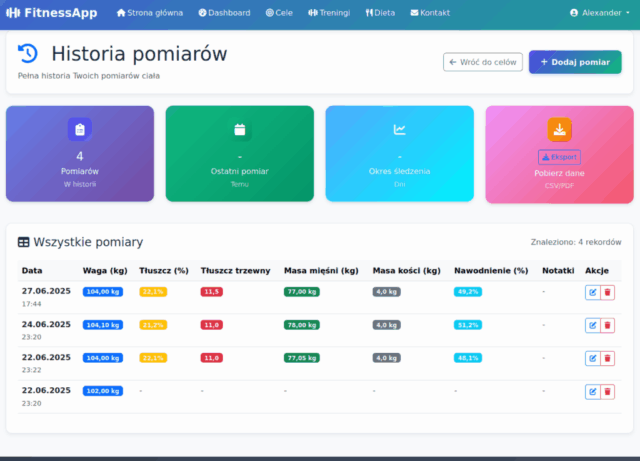
Task: Click the 78,00 kg muscle mass badge
Action: pos(302,325)
